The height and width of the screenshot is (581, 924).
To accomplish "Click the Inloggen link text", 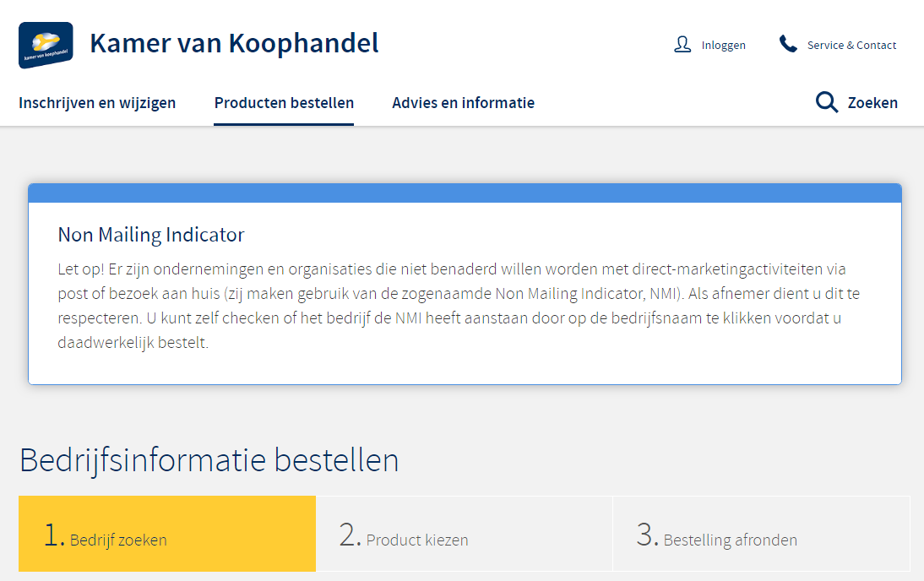I will pyautogui.click(x=723, y=46).
